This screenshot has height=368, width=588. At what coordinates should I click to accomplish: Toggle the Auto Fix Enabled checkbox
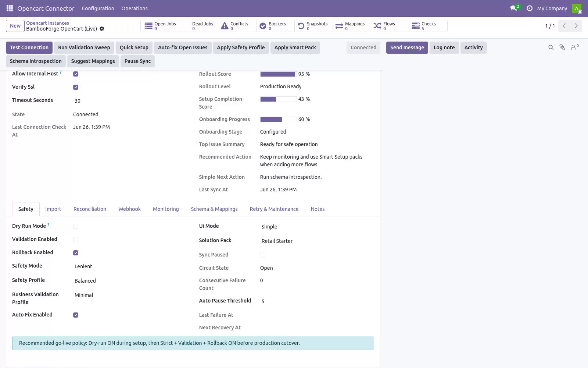(x=76, y=315)
